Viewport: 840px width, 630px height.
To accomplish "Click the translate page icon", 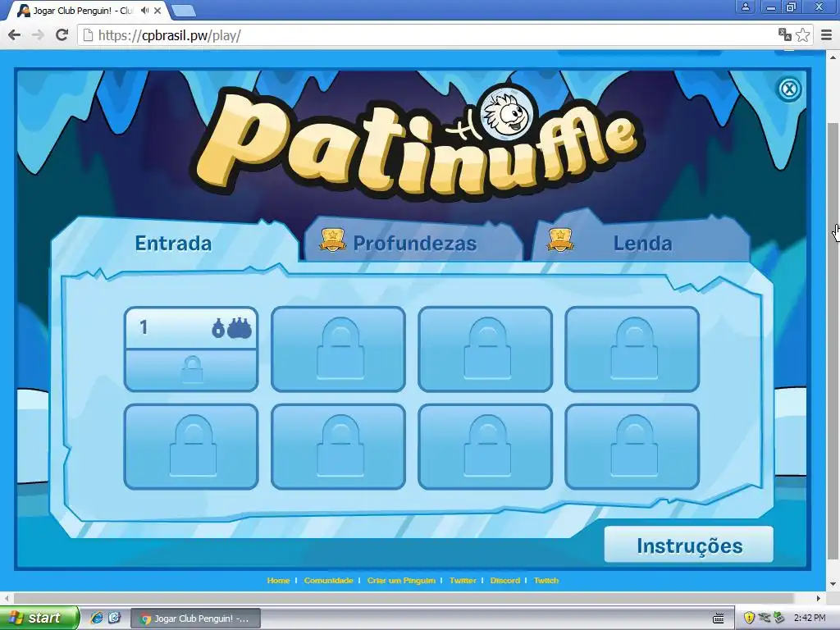I will click(785, 35).
